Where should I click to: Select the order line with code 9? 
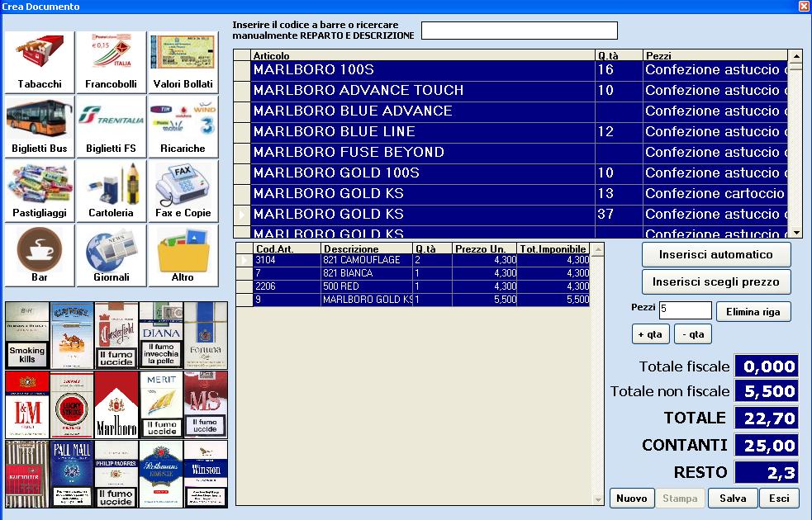tap(413, 300)
